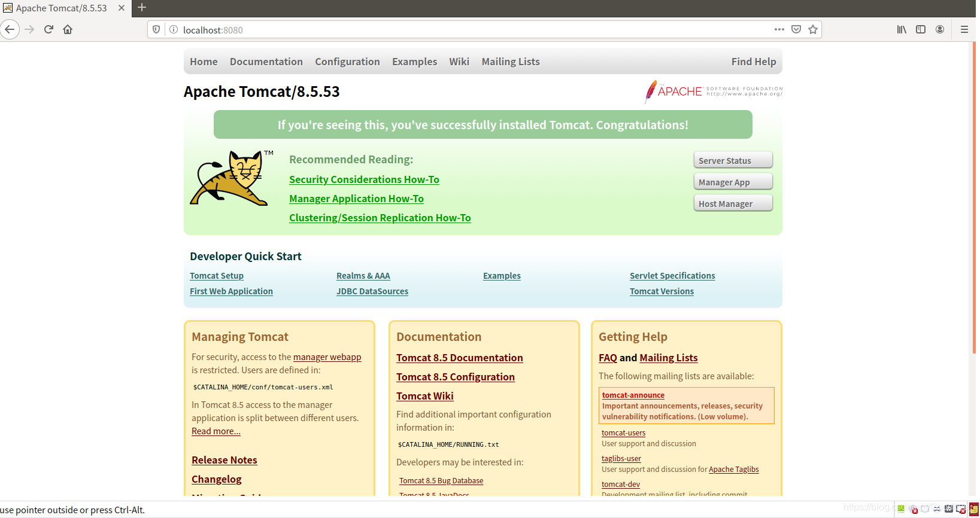Open Documentation in the nav bar
The height and width of the screenshot is (518, 980).
[x=266, y=62]
